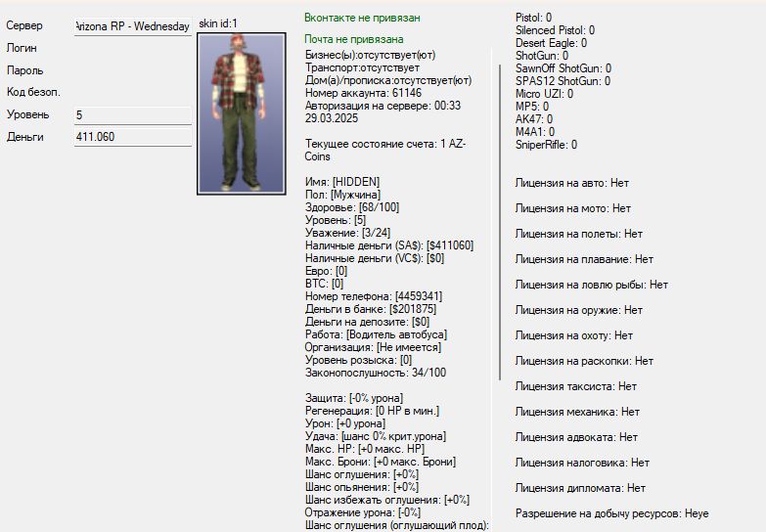Click the 'skin id:1' text

(218, 23)
